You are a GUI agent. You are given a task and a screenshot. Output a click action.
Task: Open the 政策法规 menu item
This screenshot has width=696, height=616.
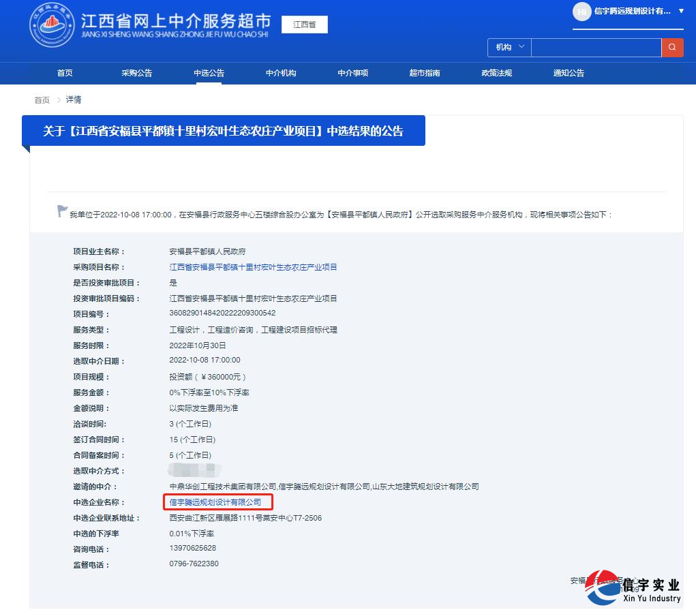(x=496, y=73)
